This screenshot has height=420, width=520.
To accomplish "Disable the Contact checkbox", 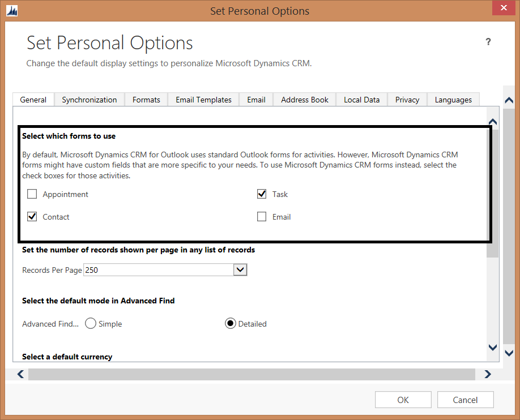I will 32,216.
